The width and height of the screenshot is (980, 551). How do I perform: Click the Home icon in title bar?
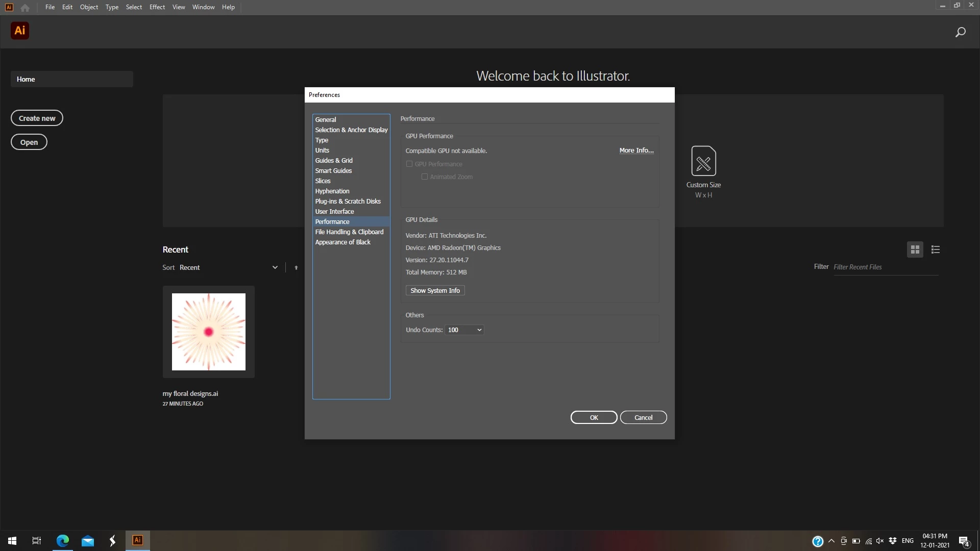click(x=25, y=8)
